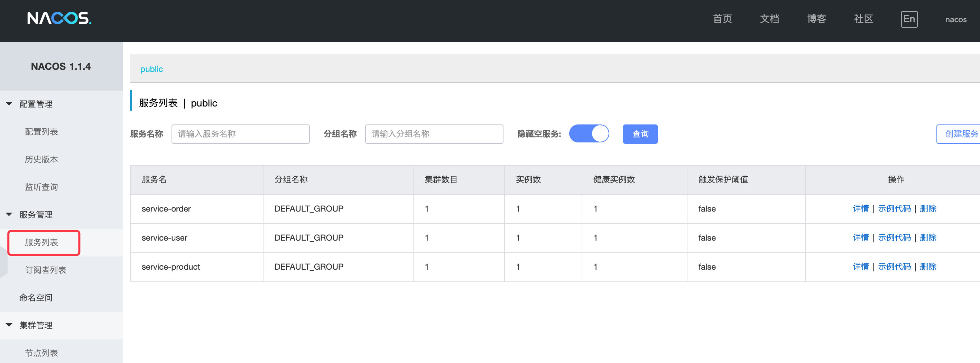The height and width of the screenshot is (363, 980).
Task: Open 订阅者列表 in the sidebar
Action: [46, 270]
